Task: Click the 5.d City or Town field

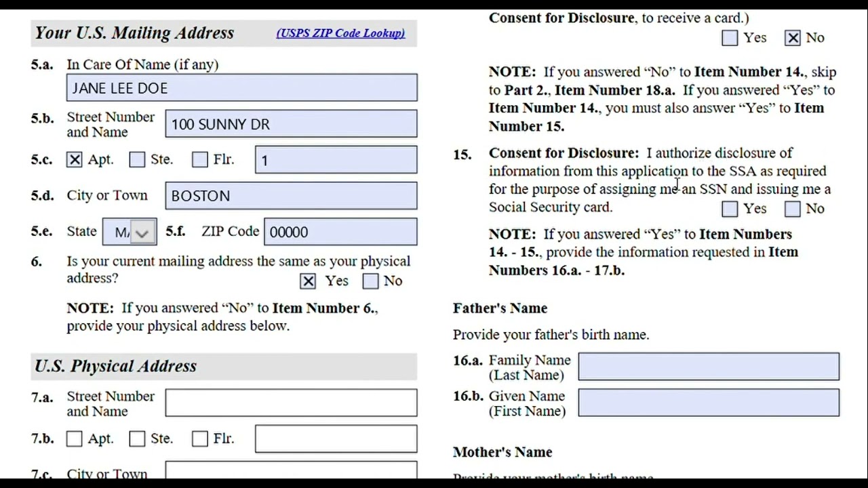Action: coord(291,196)
